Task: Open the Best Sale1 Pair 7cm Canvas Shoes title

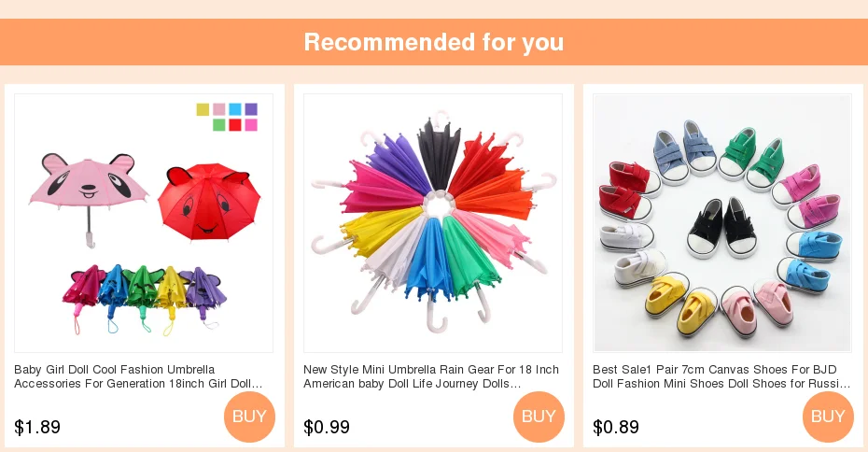Action: pos(721,376)
